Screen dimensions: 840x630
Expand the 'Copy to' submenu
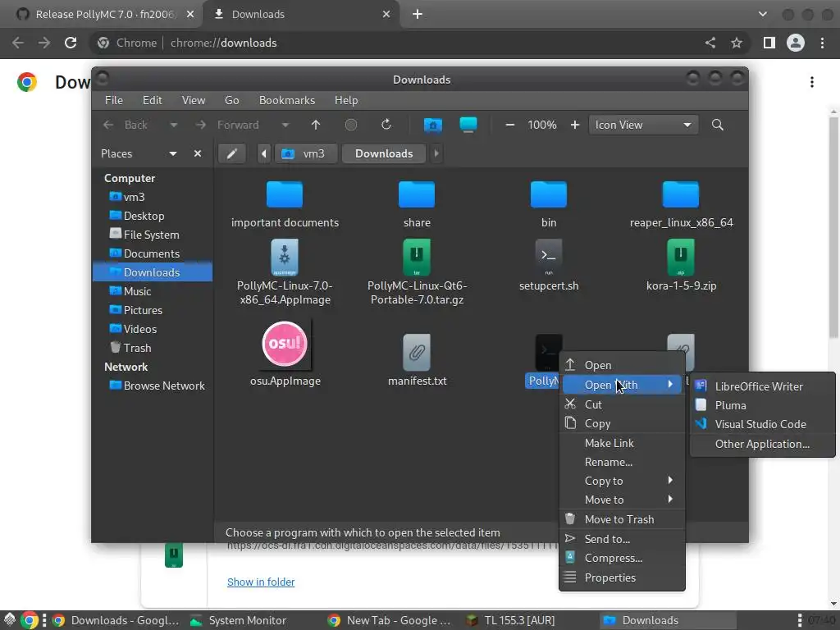622,481
